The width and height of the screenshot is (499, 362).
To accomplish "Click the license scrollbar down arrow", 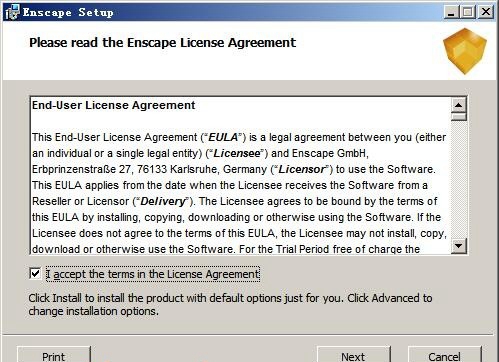I will click(x=459, y=246).
